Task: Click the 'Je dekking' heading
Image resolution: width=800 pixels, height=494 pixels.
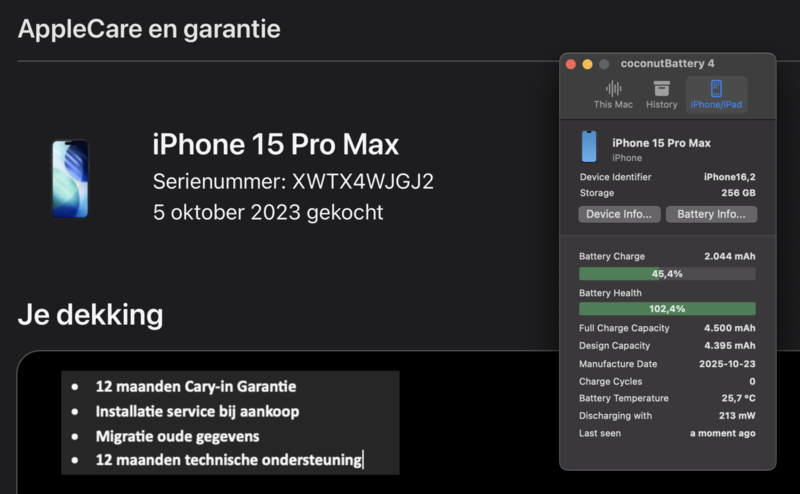Action: [x=90, y=315]
